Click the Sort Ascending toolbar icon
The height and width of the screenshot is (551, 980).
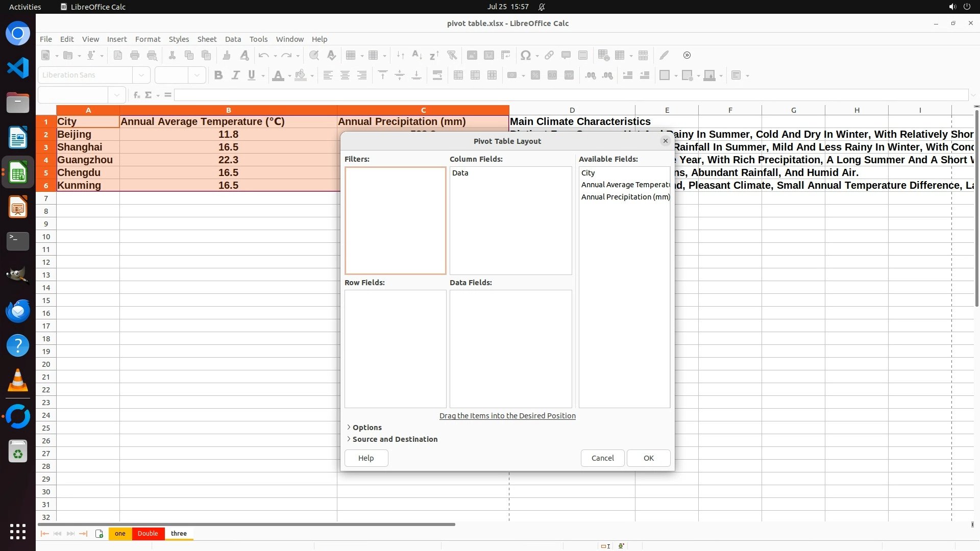pos(416,55)
